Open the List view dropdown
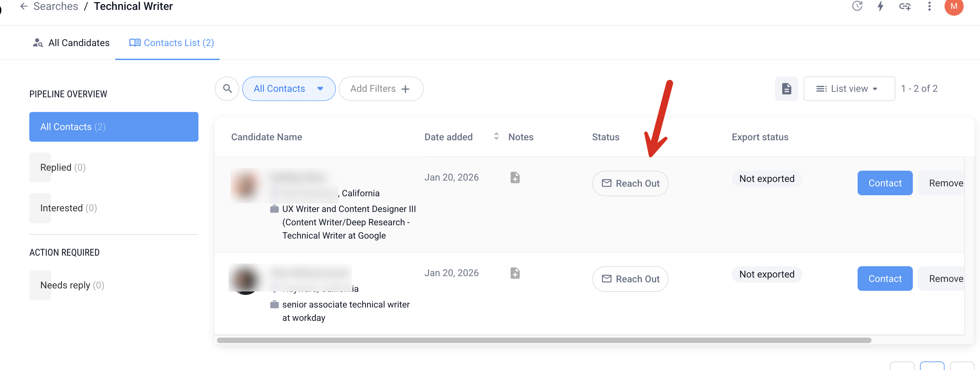This screenshot has width=980, height=370. [849, 89]
